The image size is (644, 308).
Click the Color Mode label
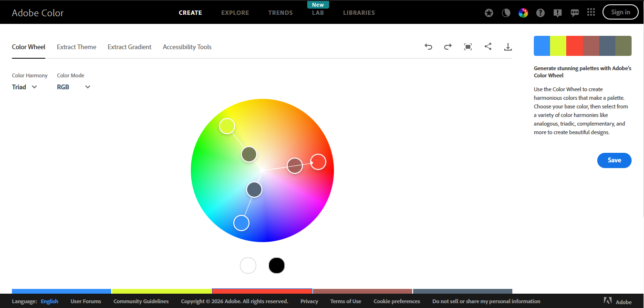tap(71, 75)
